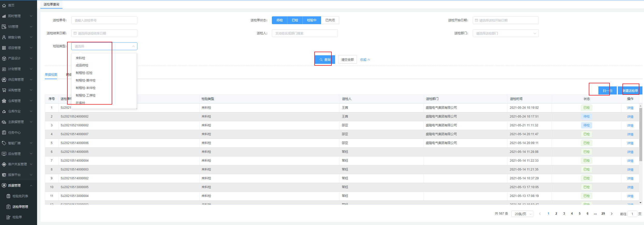Switch to the 单据视图 tab
The width and height of the screenshot is (644, 225).
click(x=51, y=75)
